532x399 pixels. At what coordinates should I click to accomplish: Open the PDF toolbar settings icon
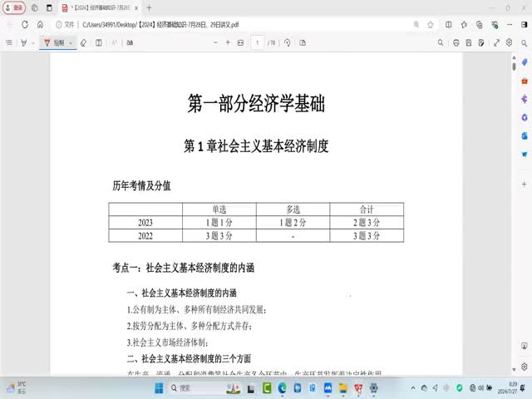(510, 42)
